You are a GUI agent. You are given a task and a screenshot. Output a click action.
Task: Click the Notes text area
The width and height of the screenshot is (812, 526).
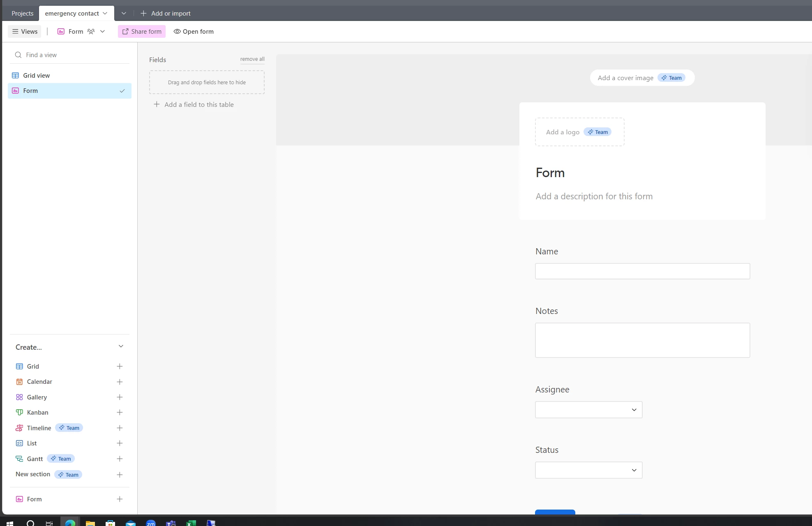coord(642,340)
